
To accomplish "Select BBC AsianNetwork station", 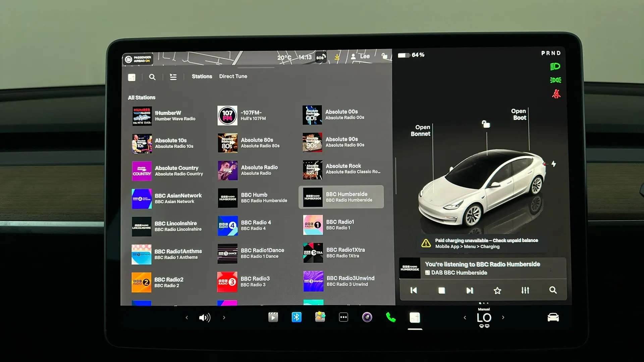I will pyautogui.click(x=168, y=199).
